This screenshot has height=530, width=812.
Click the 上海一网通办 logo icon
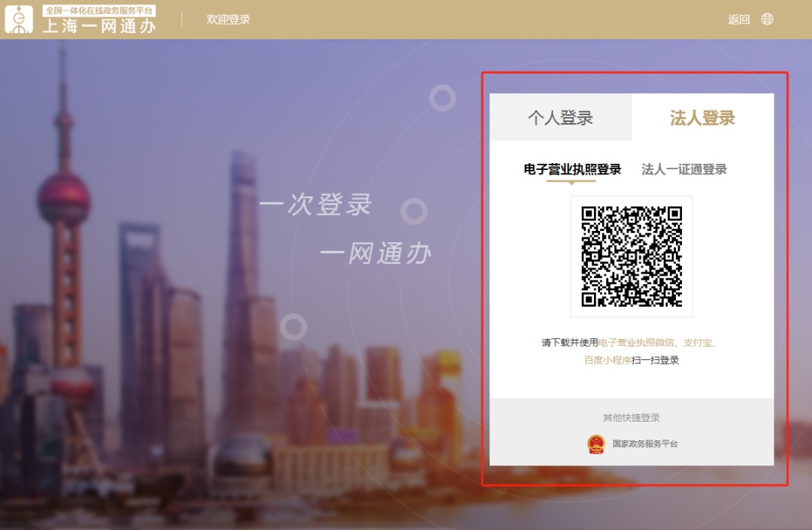pos(19,20)
